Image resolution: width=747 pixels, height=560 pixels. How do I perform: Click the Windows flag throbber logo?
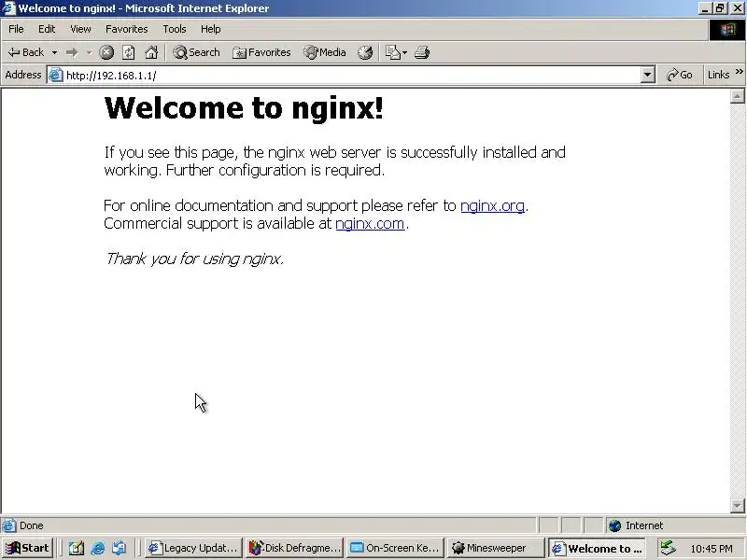point(727,30)
